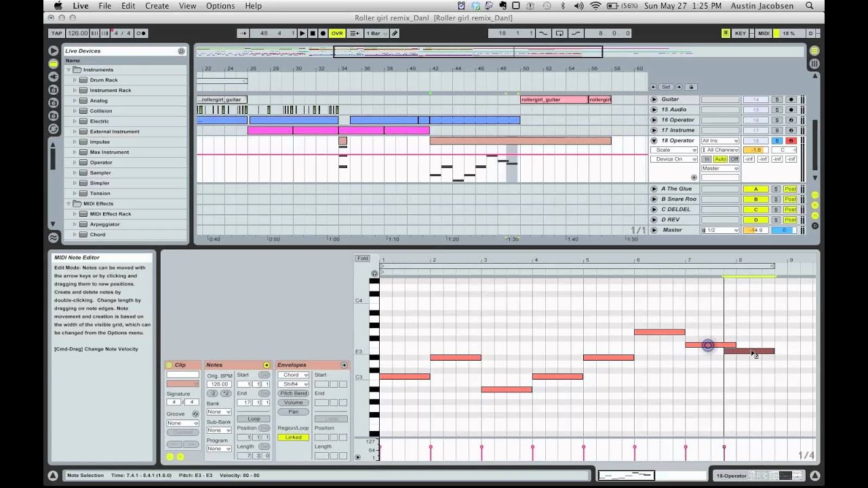Viewport: 868px width, 488px height.
Task: Click the global Record button
Action: (323, 33)
